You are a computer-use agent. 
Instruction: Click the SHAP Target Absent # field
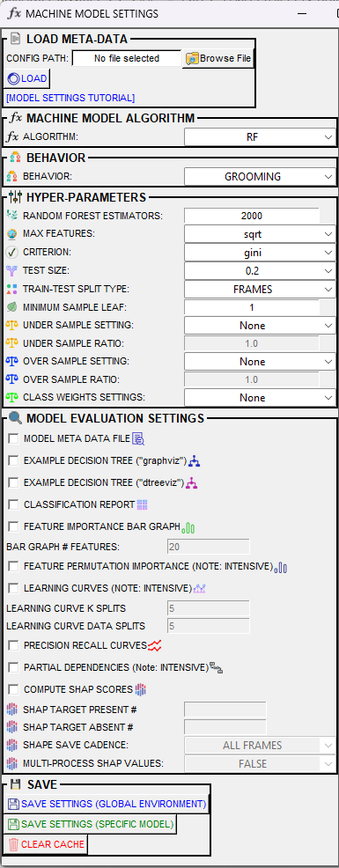(x=225, y=727)
